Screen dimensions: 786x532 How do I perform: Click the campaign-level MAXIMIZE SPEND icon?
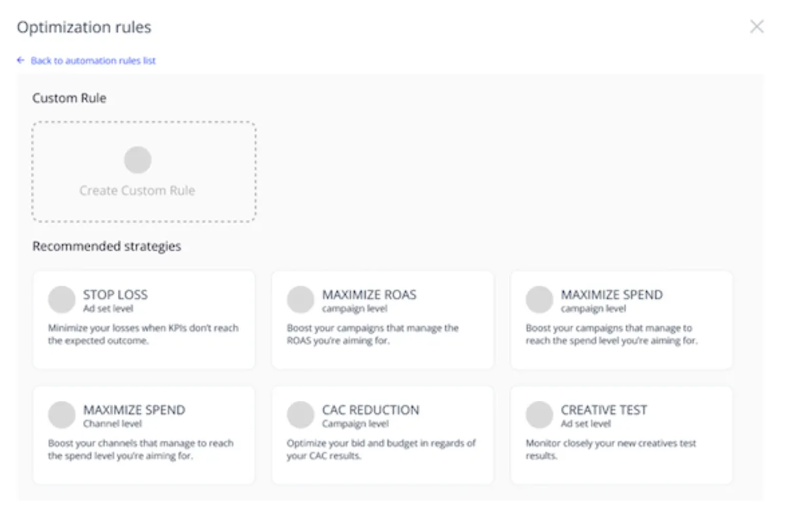click(x=539, y=299)
